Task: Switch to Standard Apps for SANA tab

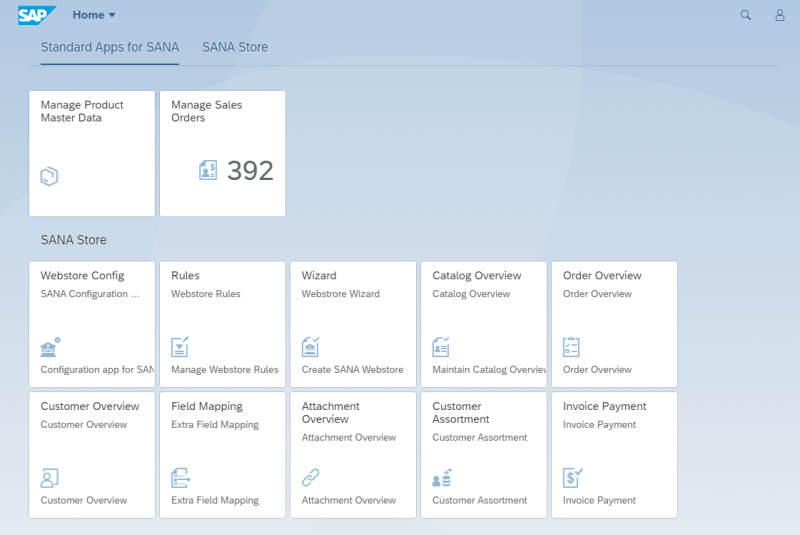Action: point(110,47)
